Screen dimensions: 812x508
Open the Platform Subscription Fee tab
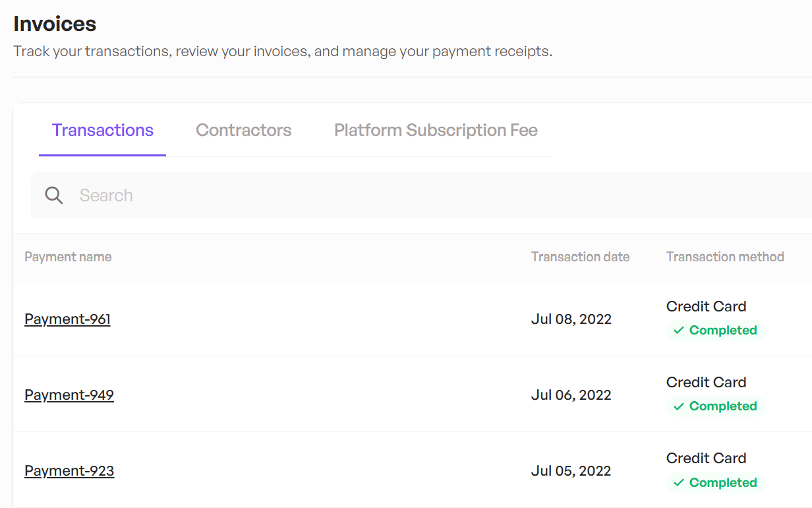(436, 130)
